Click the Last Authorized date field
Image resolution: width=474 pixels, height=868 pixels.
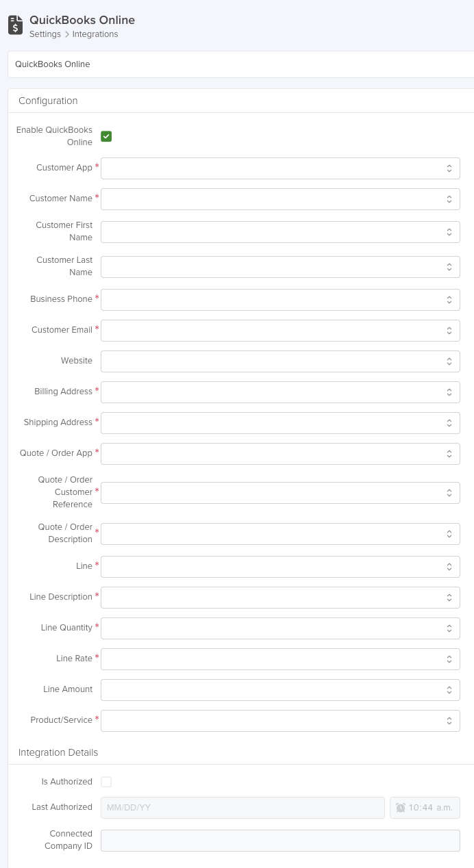tap(242, 808)
